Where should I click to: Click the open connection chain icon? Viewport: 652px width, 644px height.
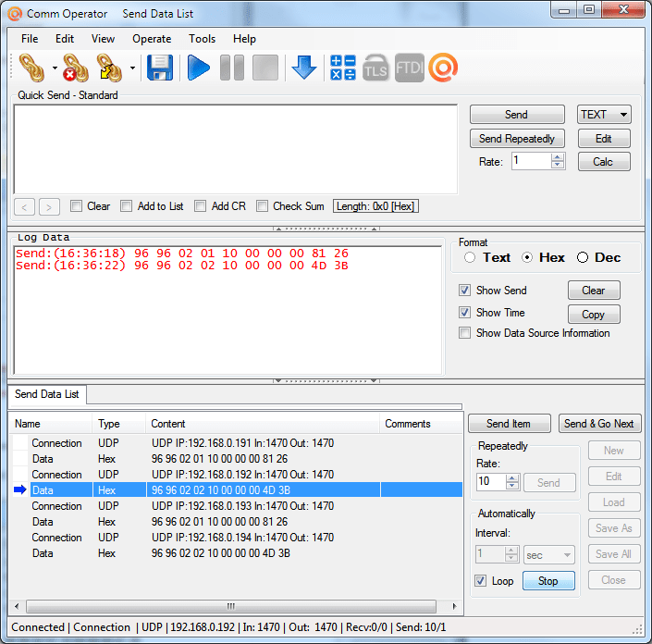(31, 68)
